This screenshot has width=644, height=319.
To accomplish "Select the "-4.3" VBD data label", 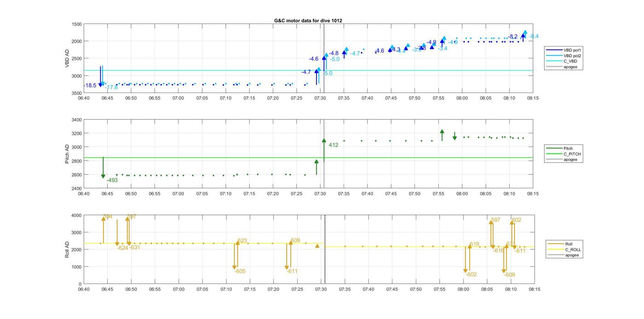I will [395, 49].
